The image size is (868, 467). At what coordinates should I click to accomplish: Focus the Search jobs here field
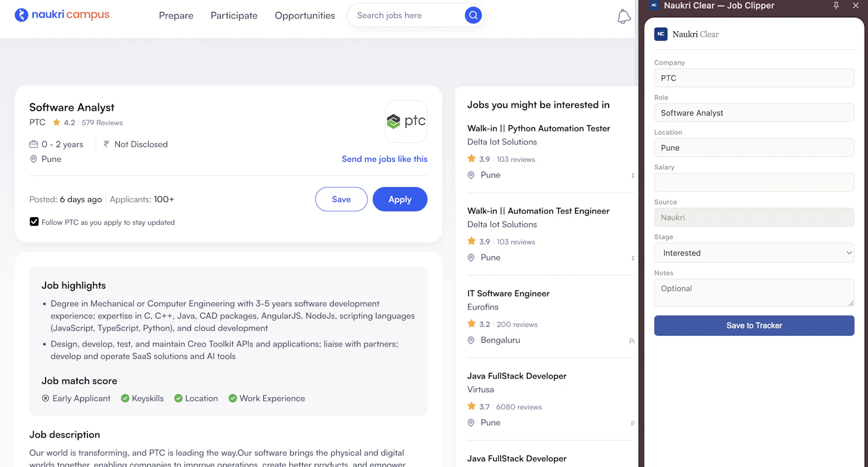[x=407, y=15]
